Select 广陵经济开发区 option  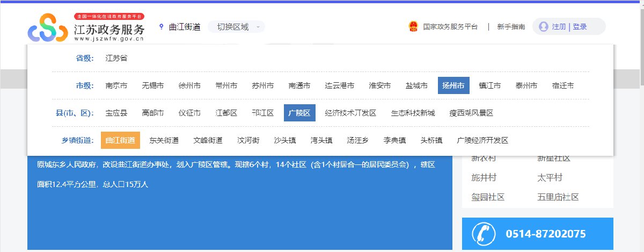click(482, 140)
